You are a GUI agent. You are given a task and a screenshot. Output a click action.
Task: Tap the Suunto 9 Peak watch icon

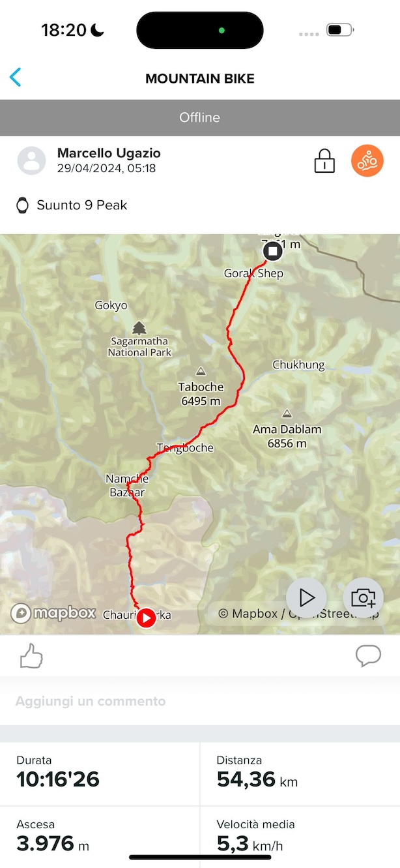pyautogui.click(x=23, y=205)
